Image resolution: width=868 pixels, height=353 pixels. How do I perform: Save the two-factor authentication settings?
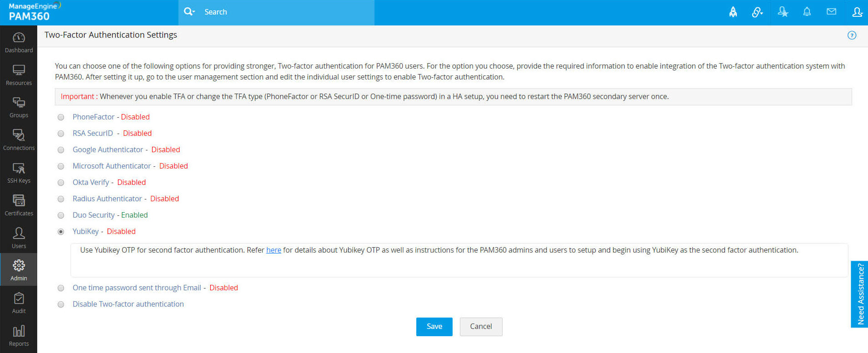point(434,327)
